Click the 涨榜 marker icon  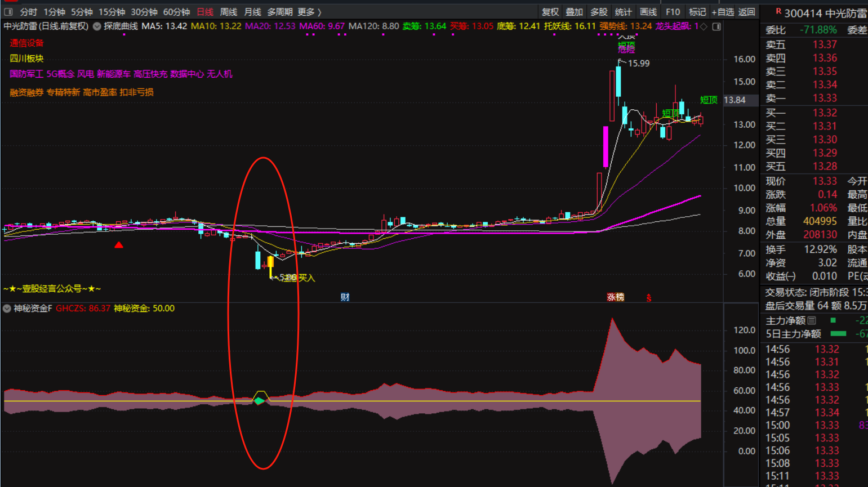(x=615, y=297)
